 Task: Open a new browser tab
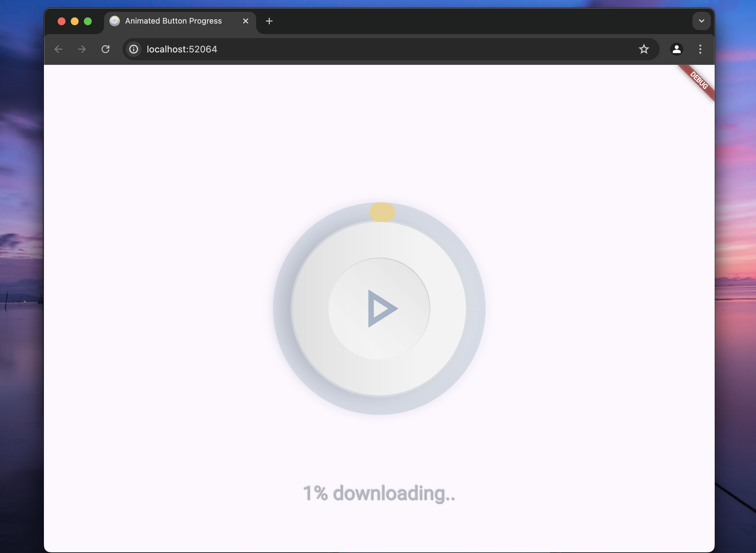tap(269, 21)
